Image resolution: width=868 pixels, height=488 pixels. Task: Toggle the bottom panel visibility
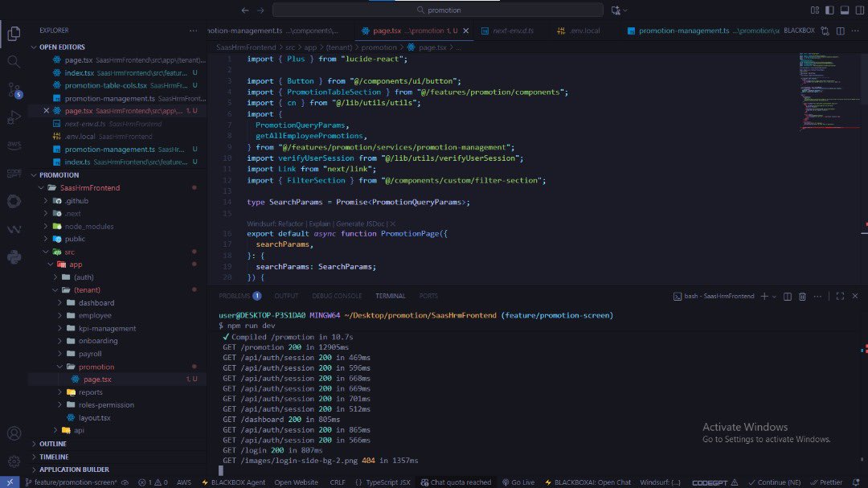[845, 10]
